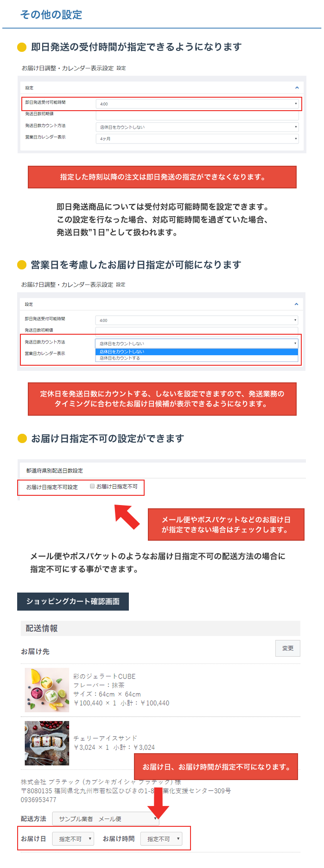324x868 pixels.
Task: Click the 発送日数初期値 input field in first panel
Action: click(x=197, y=115)
